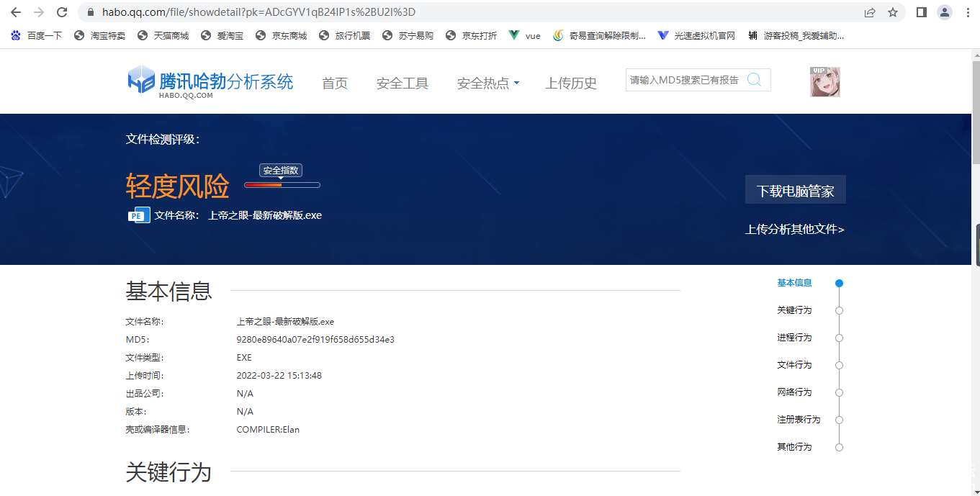The image size is (980, 496).
Task: Open the 安全工具 nav item
Action: click(402, 84)
